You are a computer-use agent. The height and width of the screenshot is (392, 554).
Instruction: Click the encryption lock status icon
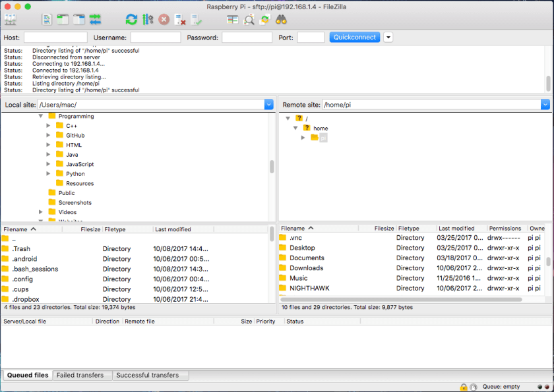coord(464,387)
